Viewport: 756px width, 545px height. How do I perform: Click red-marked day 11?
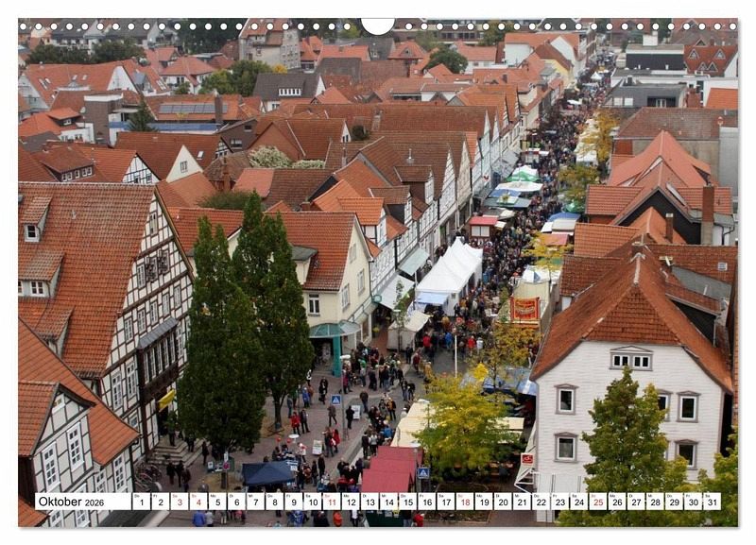click(331, 502)
